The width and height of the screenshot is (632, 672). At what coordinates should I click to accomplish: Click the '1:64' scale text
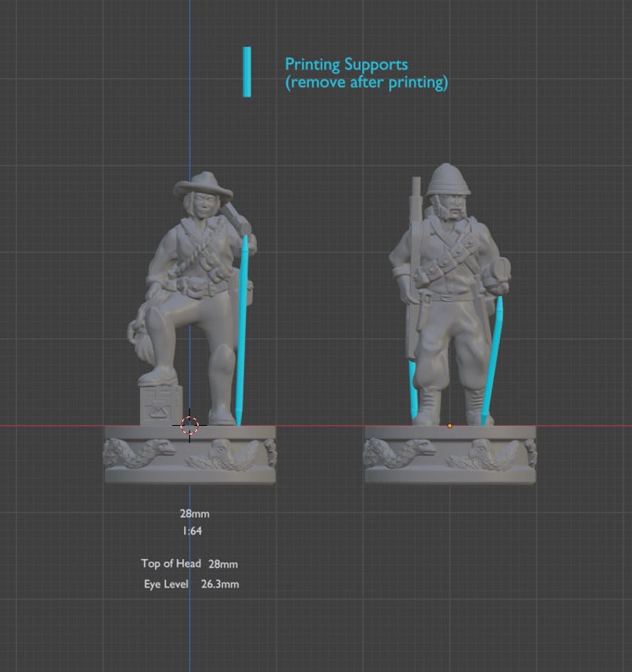click(192, 531)
